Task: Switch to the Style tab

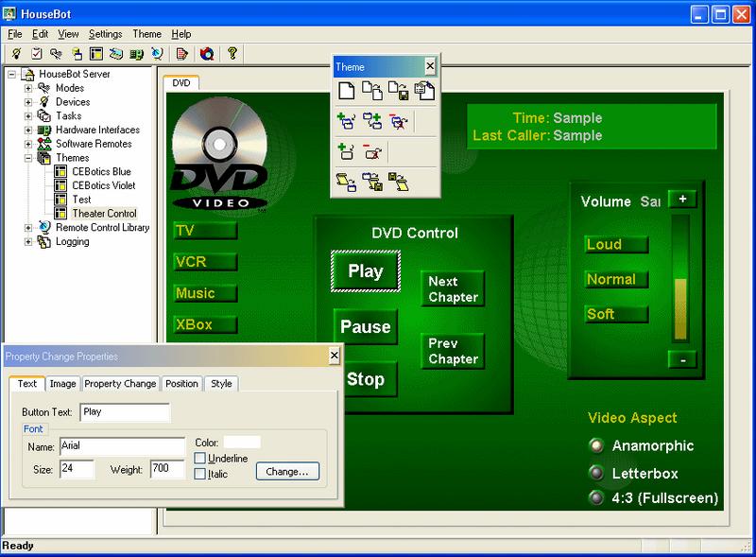Action: (221, 384)
